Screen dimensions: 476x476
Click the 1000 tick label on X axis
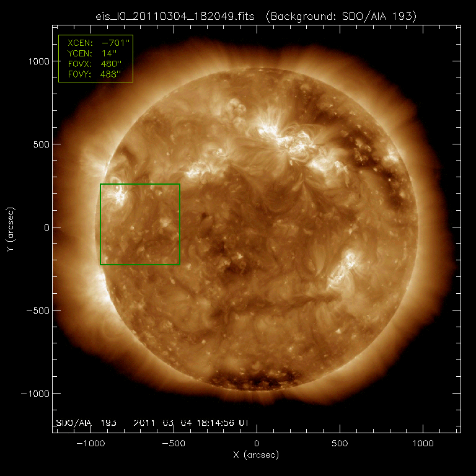click(x=422, y=443)
